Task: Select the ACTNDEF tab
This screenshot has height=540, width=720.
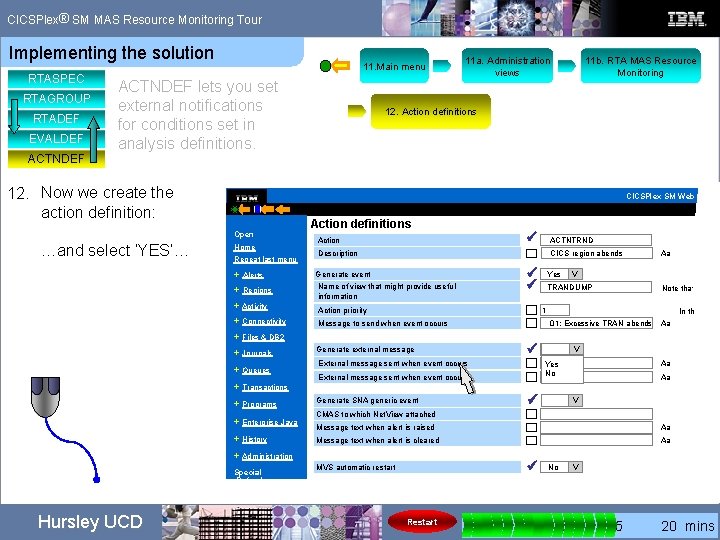Action: click(x=56, y=158)
